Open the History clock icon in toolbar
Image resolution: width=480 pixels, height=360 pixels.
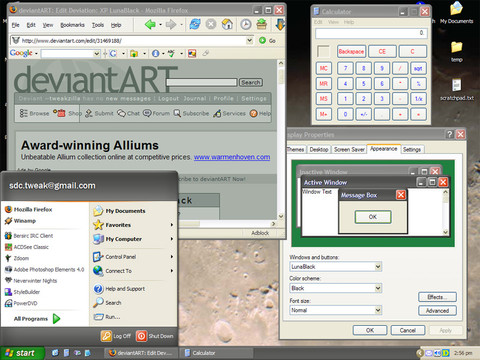point(246,24)
